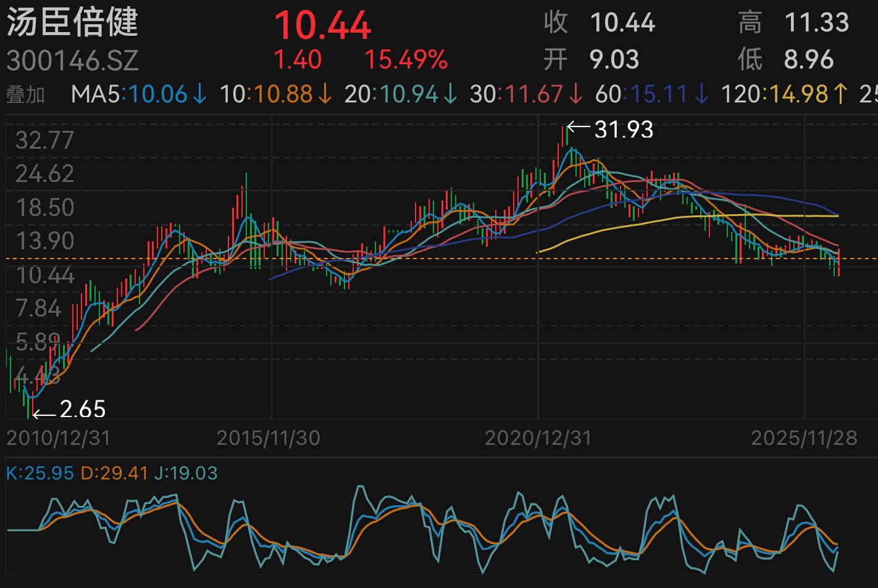This screenshot has width=878, height=588.
Task: Select the MA30 indicator value 11.67
Action: pos(534,94)
